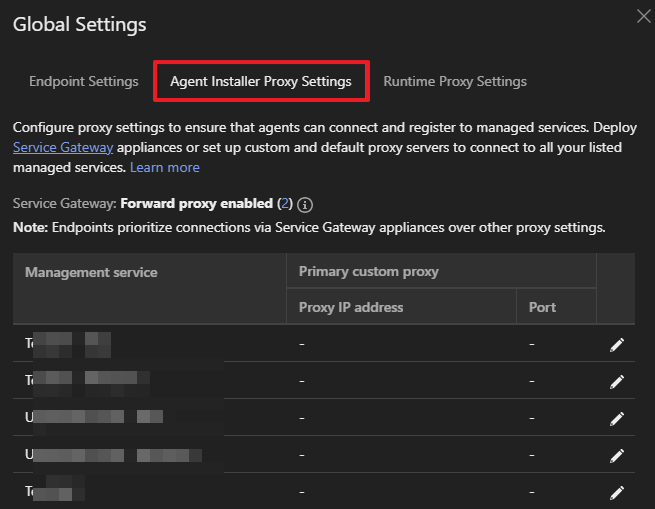
Task: Click the Learn more link
Action: click(164, 166)
